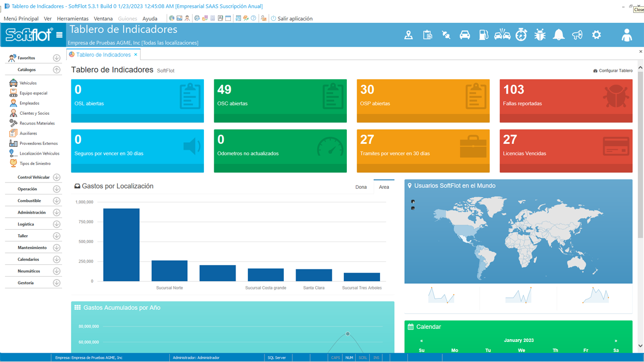Open the car collision accidents icon
This screenshot has height=362, width=644.
point(502,35)
